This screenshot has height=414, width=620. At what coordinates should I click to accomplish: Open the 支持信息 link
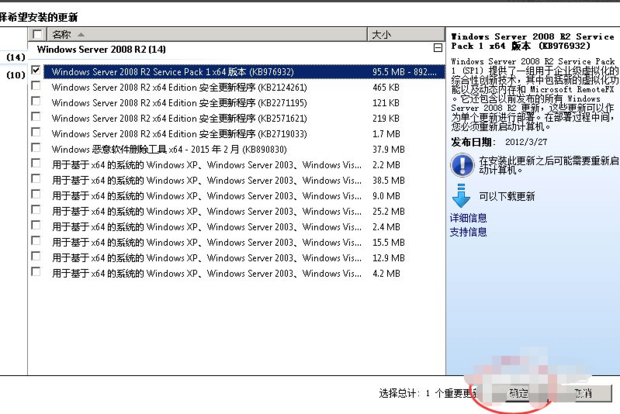click(468, 232)
